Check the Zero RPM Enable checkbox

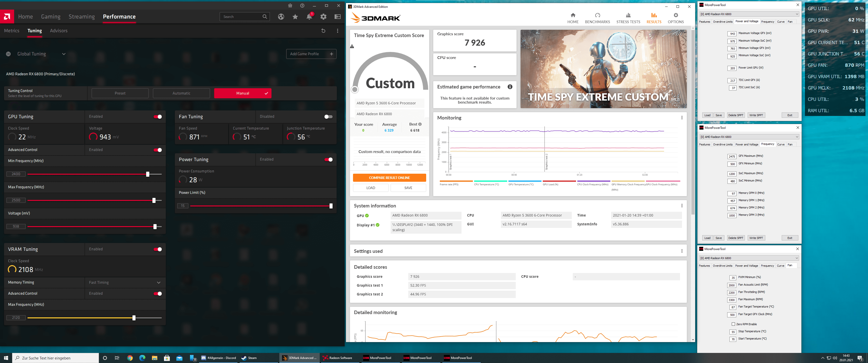(733, 324)
